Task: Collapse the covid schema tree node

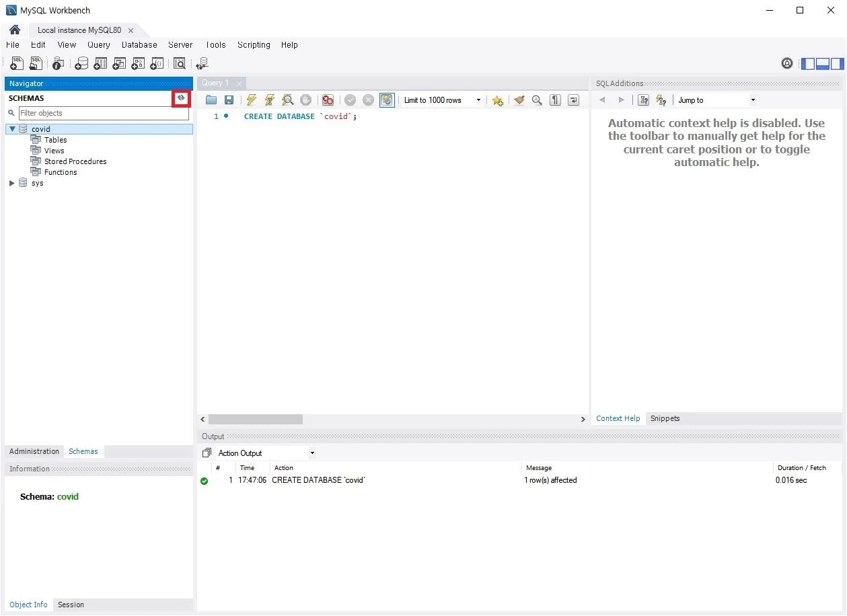Action: tap(12, 129)
